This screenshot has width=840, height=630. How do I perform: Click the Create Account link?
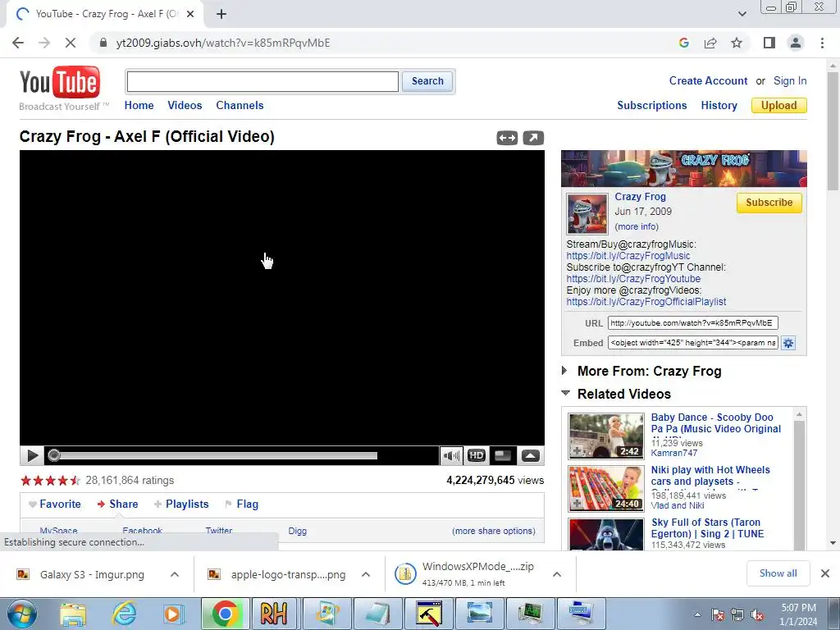click(708, 81)
